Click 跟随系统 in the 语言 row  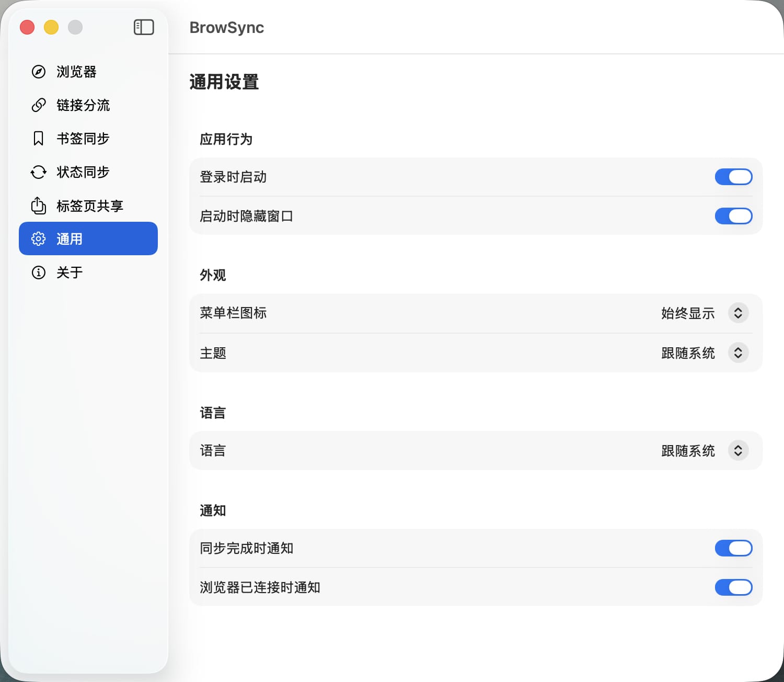688,451
